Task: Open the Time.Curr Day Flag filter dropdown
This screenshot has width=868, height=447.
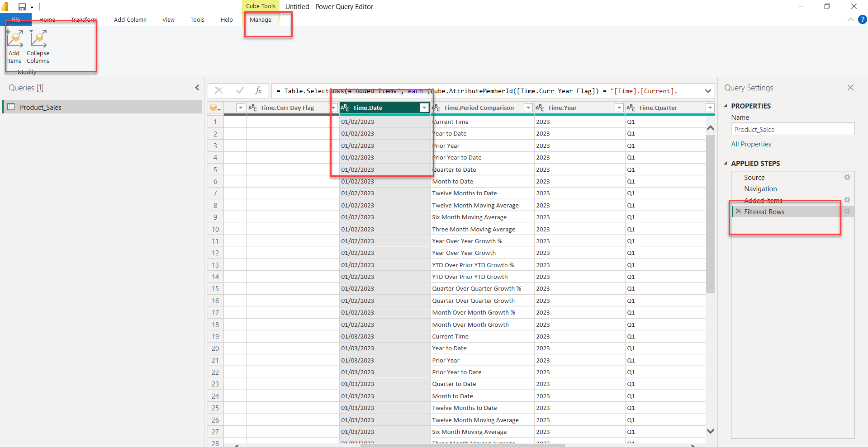Action: [333, 108]
